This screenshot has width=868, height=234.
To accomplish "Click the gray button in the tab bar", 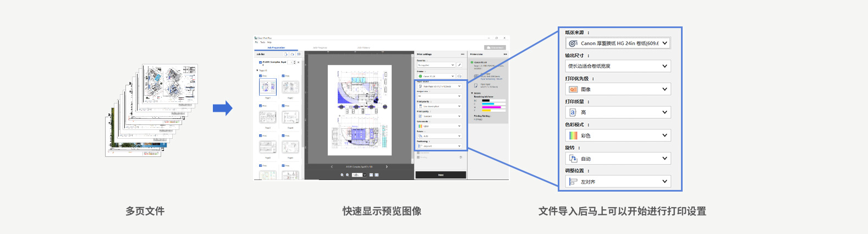I will [x=495, y=47].
